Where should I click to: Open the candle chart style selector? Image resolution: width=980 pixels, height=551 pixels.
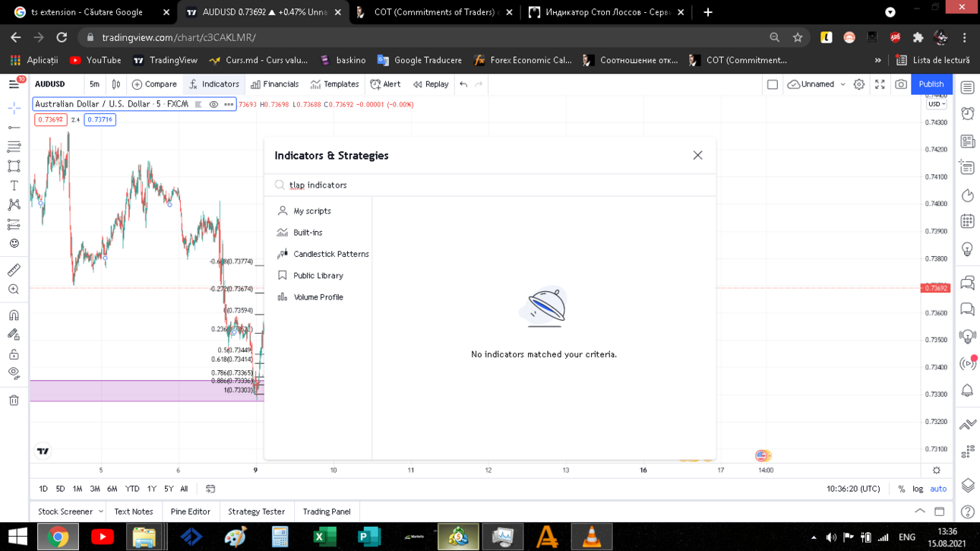(116, 84)
